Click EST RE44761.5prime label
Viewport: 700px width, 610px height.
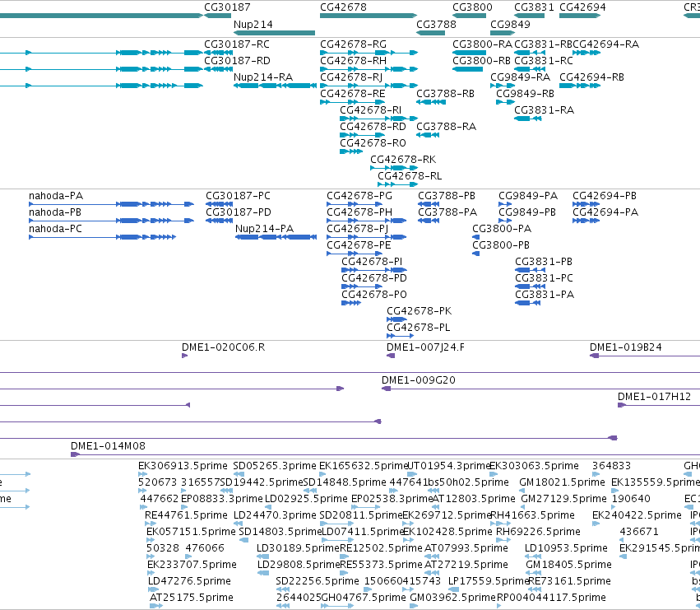(x=186, y=515)
